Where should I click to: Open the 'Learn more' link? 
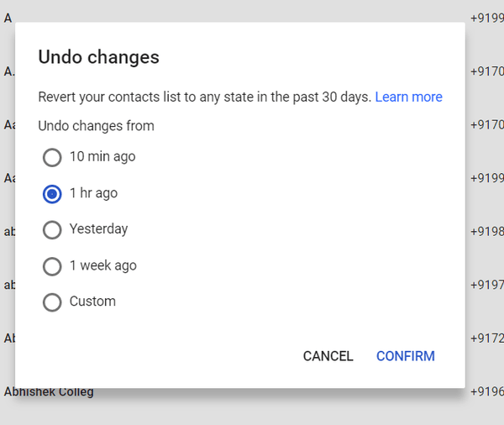(408, 97)
